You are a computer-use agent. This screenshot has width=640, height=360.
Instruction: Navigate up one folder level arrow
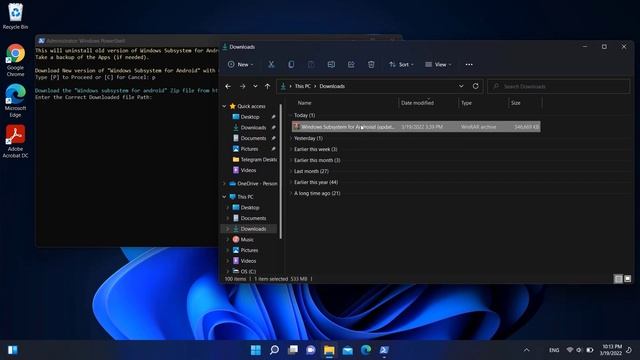coord(267,87)
